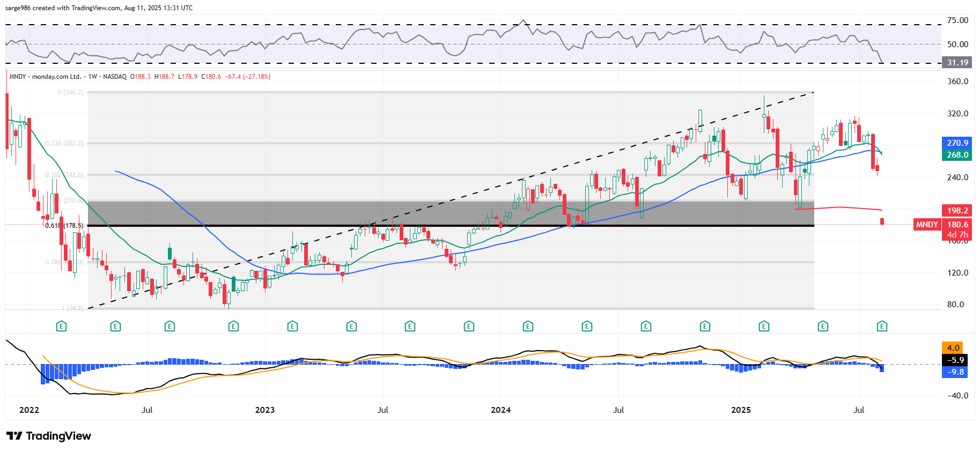The height and width of the screenshot is (452, 980).
Task: Select the blue 270.9 moving average label
Action: coord(957,143)
